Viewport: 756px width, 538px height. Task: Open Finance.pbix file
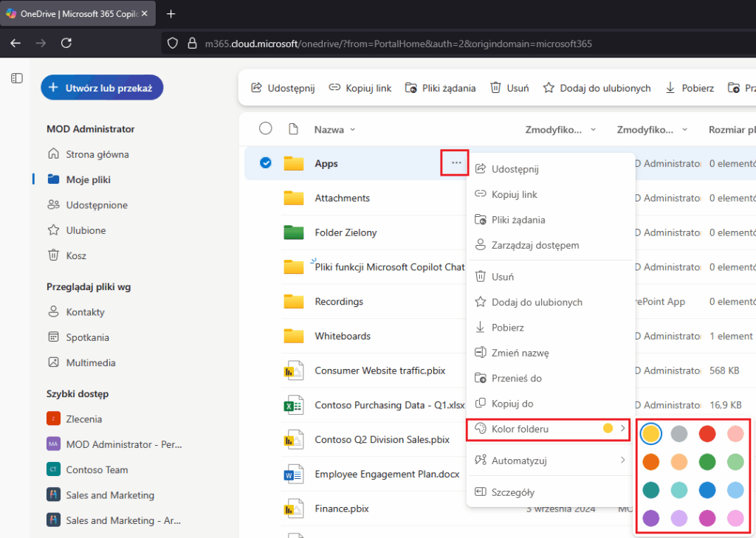(342, 508)
